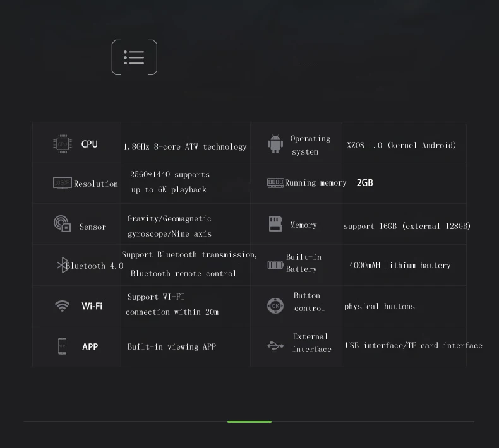Click the Wi-Fi signal icon
The image size is (499, 448).
point(62,306)
